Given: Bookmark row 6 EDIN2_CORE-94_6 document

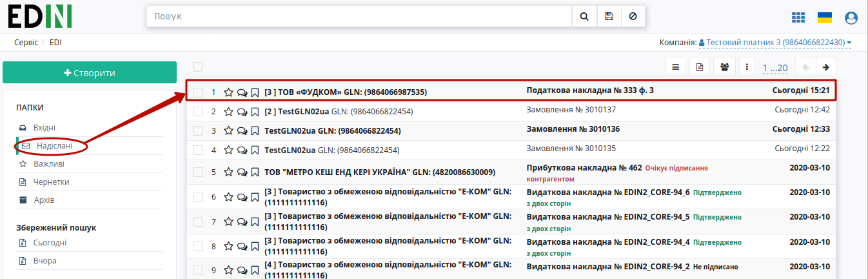Looking at the screenshot, I should (255, 197).
